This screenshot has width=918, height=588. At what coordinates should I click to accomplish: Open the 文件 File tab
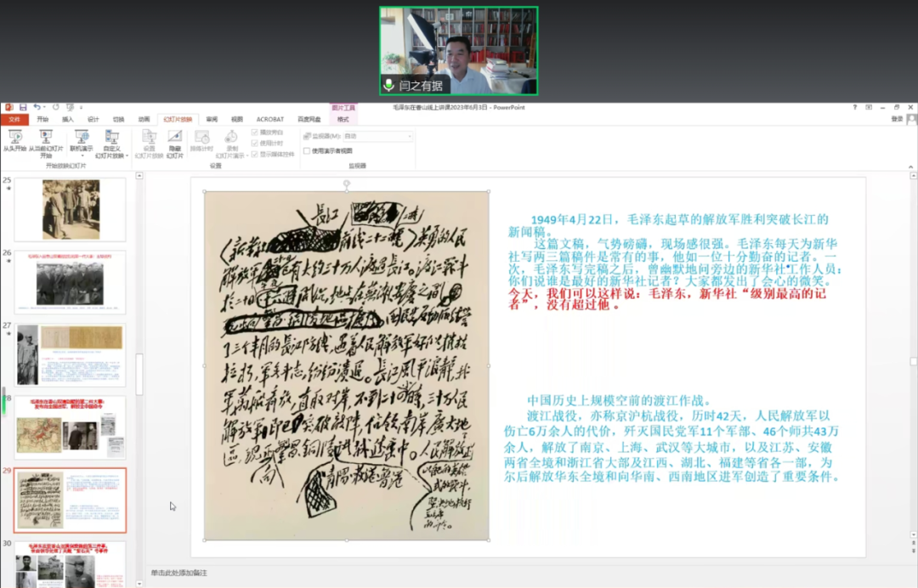pos(14,119)
